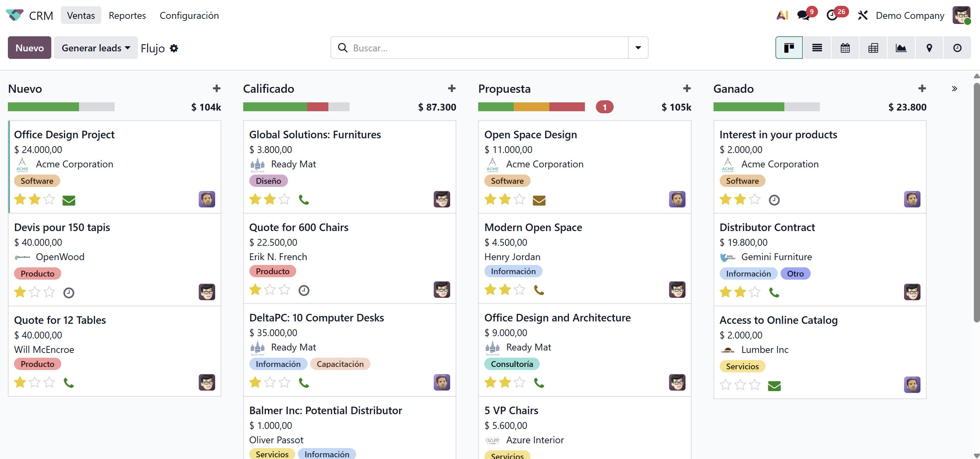Click the Nuevo button

click(29, 48)
